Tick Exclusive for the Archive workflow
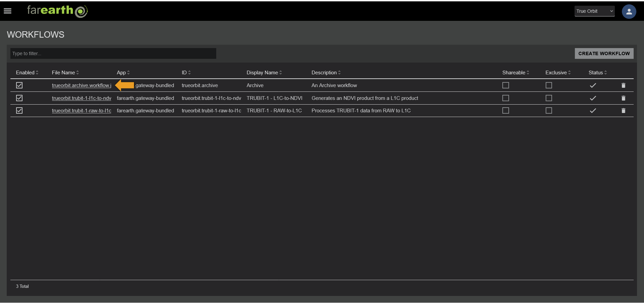Screen dimensions: 644x303 [x=549, y=85]
